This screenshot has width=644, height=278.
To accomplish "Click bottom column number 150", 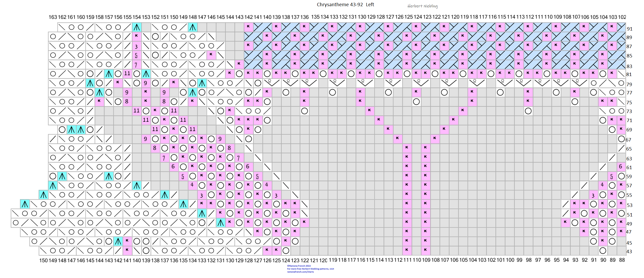I will click(x=43, y=260).
